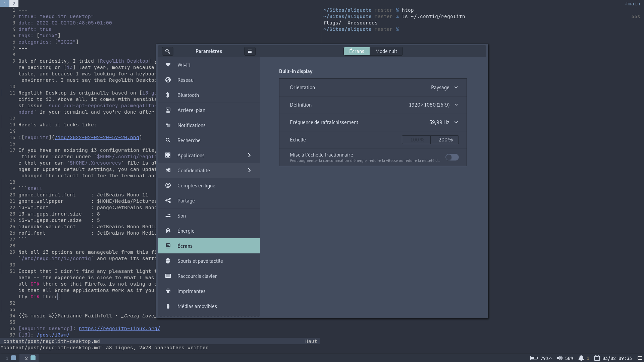Open the Définition 1920×1080 dropdown
The width and height of the screenshot is (644, 362).
433,105
